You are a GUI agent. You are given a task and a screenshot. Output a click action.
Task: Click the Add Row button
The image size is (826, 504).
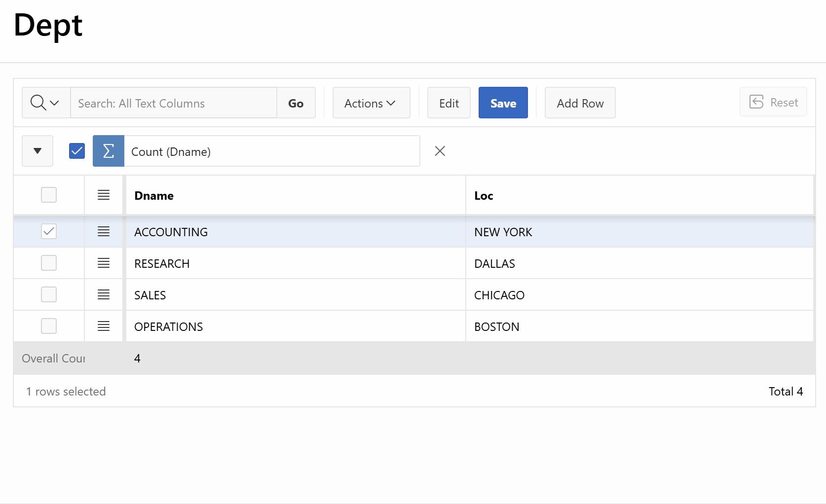pyautogui.click(x=580, y=103)
